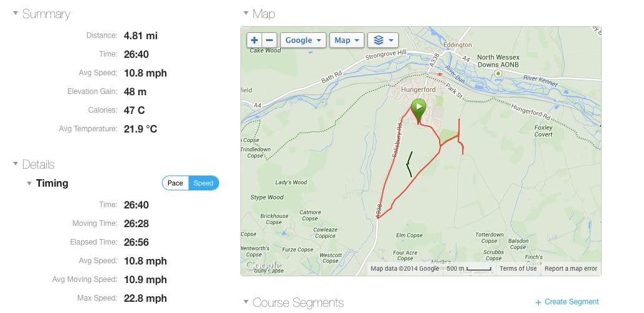The image size is (644, 313).
Task: Collapse the Timing subsection
Action: (29, 183)
